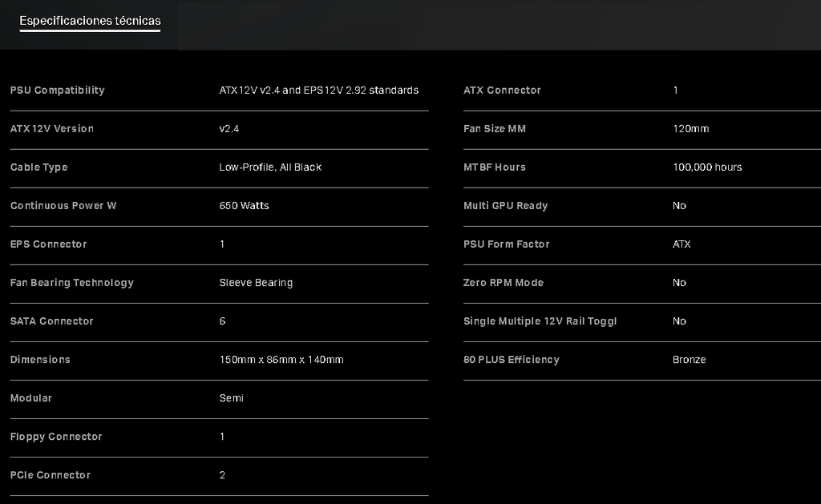Select the Sleeve Bearing value
The width and height of the screenshot is (821, 504).
click(256, 283)
